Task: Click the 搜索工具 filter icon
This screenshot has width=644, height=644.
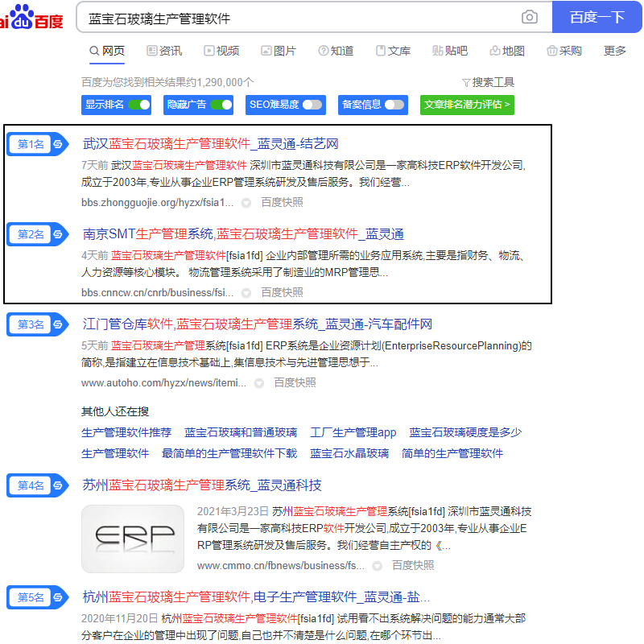Action: (x=466, y=83)
